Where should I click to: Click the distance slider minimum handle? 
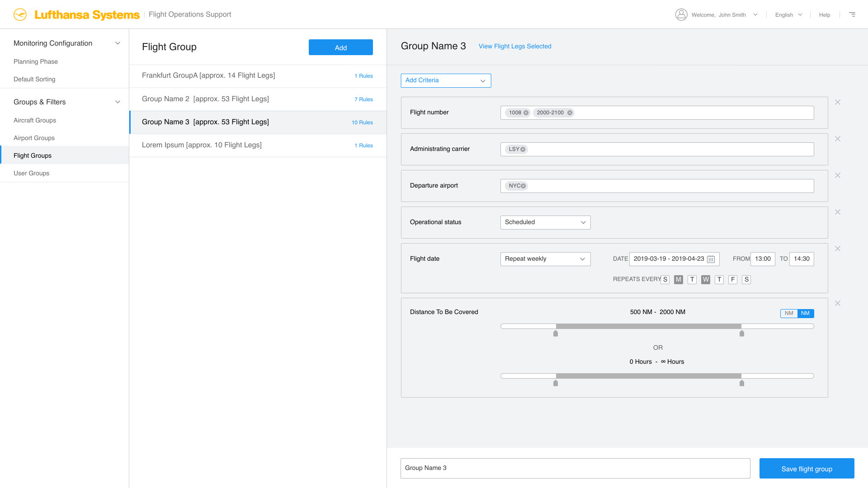pyautogui.click(x=556, y=333)
